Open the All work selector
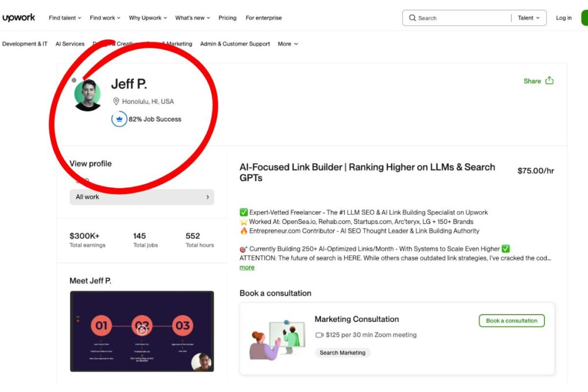The height and width of the screenshot is (392, 588). (x=142, y=197)
